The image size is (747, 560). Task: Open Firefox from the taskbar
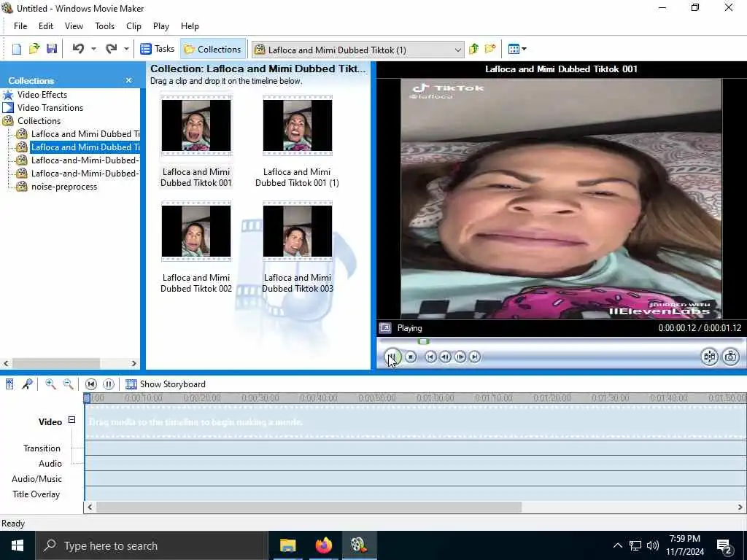[x=323, y=545]
